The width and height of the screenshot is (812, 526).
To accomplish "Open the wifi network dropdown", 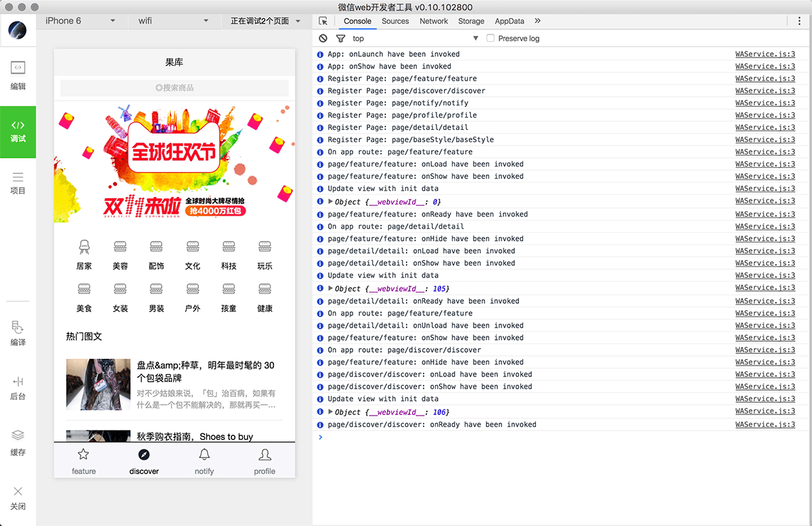I will (x=174, y=21).
